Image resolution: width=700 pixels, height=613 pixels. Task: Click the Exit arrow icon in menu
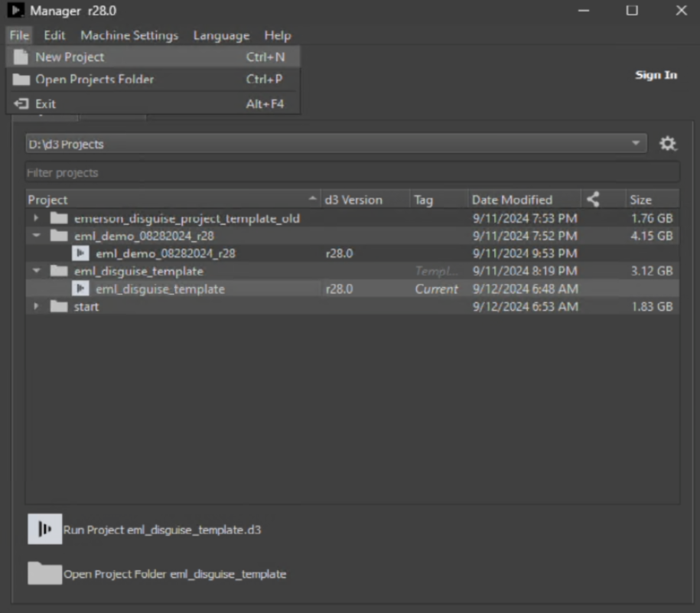coord(21,104)
